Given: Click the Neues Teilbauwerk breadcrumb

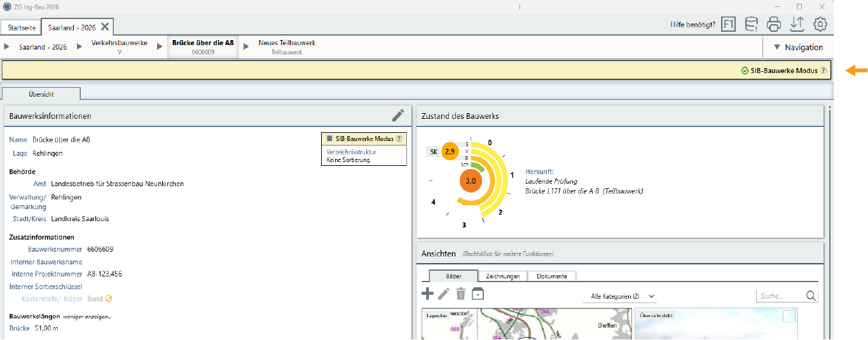Looking at the screenshot, I should point(287,47).
